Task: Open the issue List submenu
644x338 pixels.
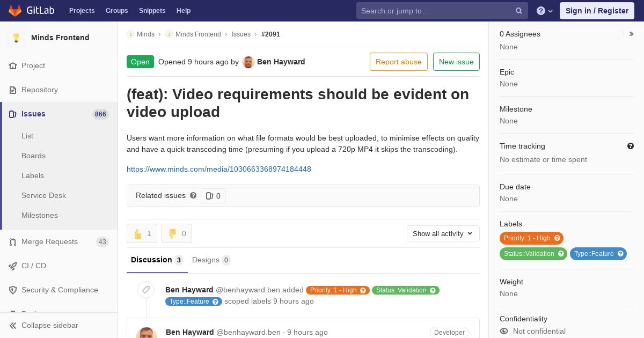Action: point(27,136)
